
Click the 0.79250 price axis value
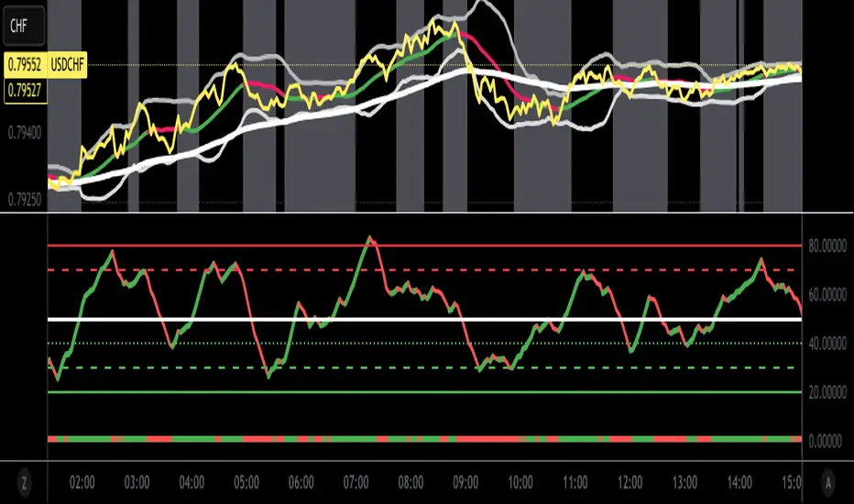click(24, 200)
